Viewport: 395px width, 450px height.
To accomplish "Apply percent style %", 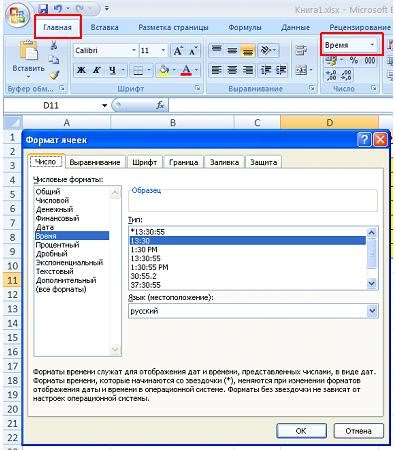I will [353, 60].
